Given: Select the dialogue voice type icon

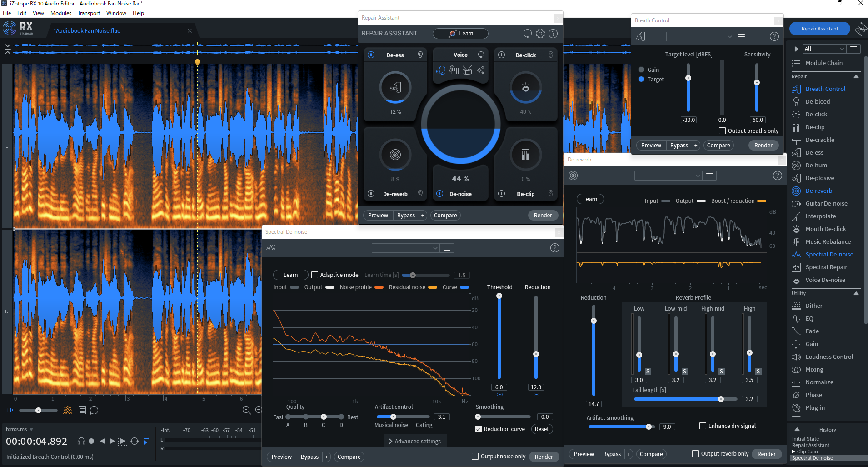Looking at the screenshot, I should point(441,70).
